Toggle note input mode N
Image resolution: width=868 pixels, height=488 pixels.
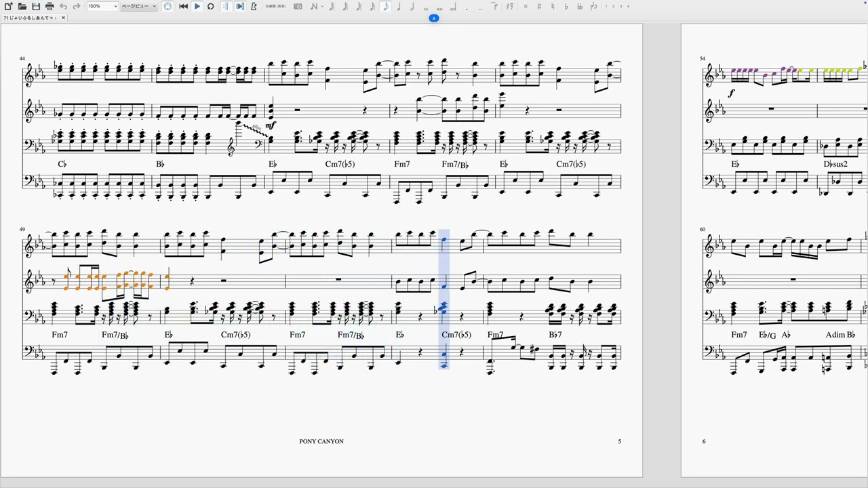click(314, 6)
